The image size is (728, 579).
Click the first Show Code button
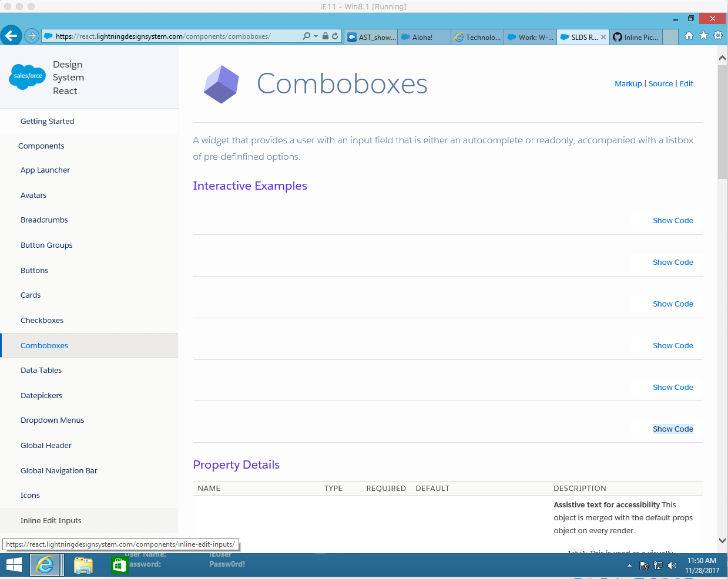tap(672, 220)
